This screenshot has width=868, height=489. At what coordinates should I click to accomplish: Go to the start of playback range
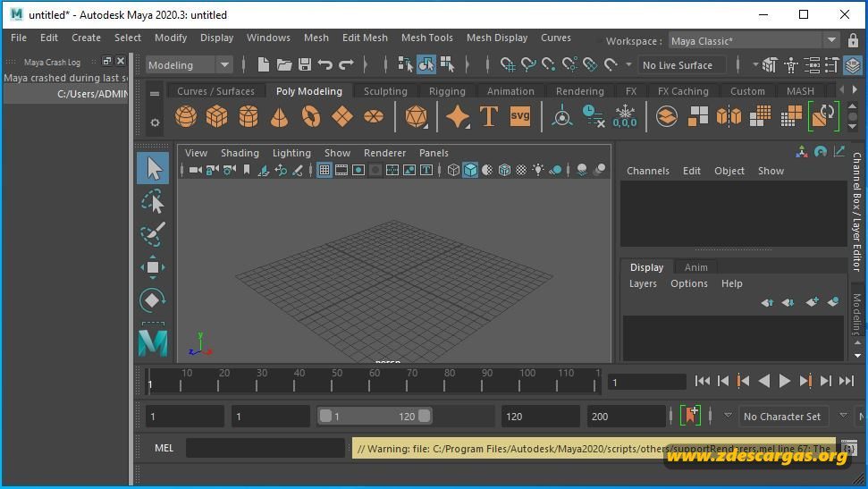(703, 381)
